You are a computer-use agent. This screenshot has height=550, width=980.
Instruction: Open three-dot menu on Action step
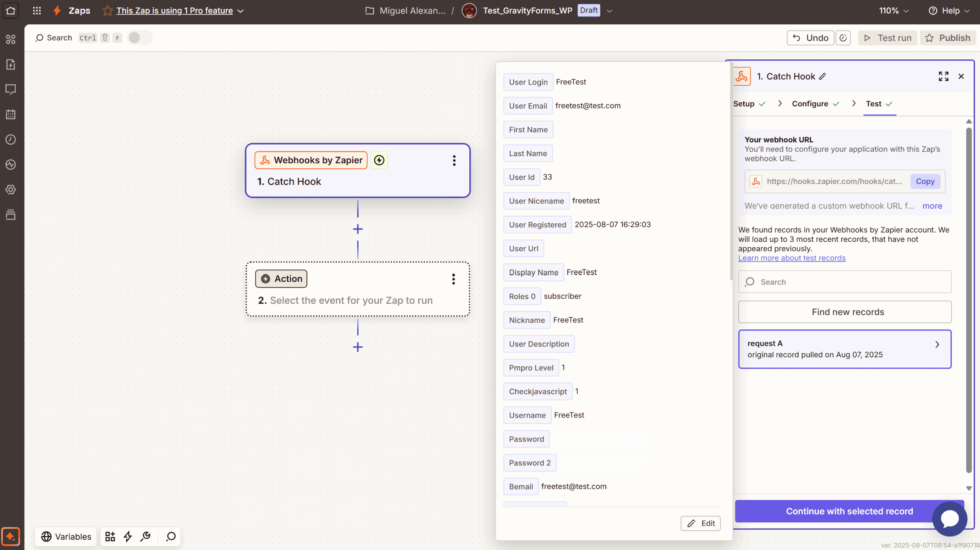pyautogui.click(x=453, y=279)
